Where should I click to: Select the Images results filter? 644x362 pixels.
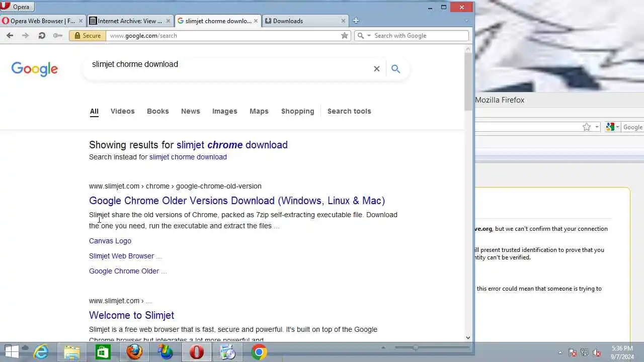click(x=225, y=111)
